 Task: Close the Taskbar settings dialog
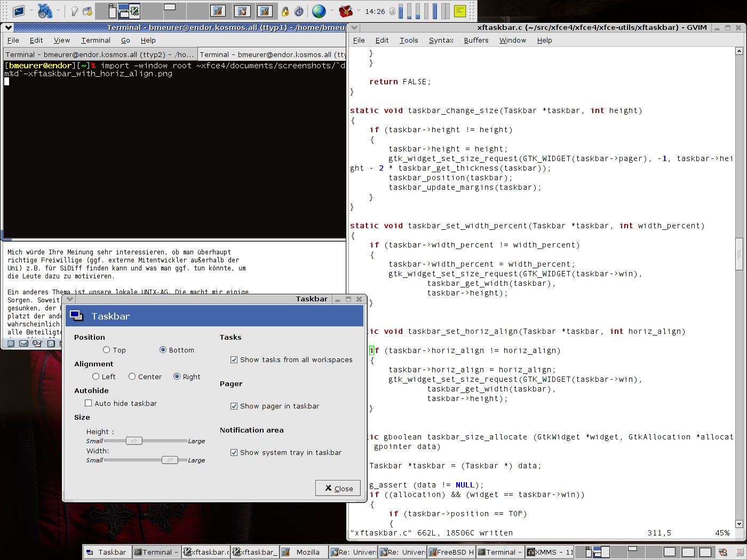(x=338, y=488)
